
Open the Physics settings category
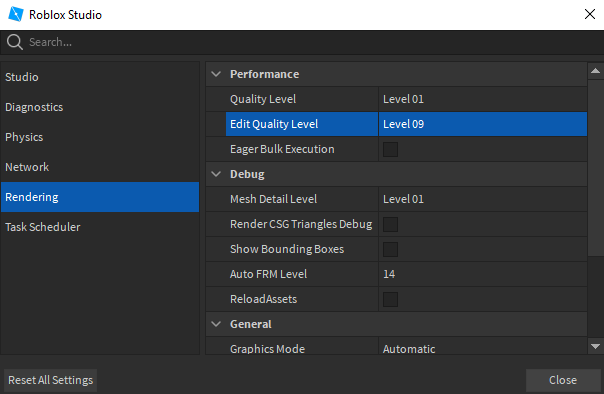coord(100,137)
